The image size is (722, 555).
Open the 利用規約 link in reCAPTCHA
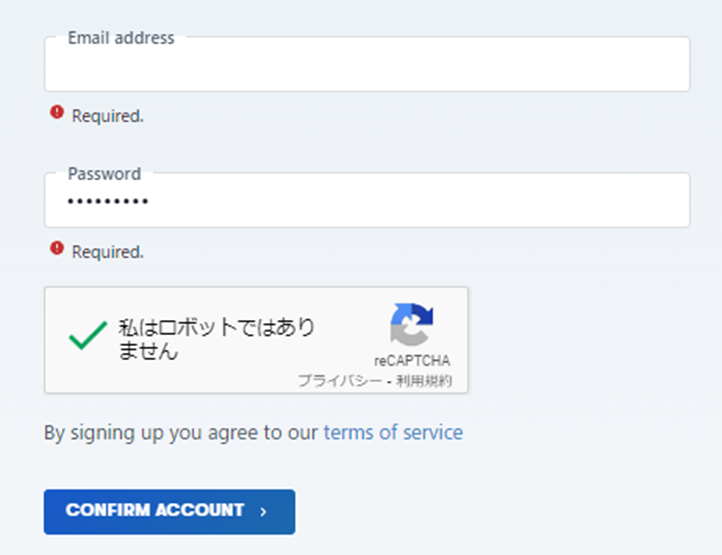424,381
